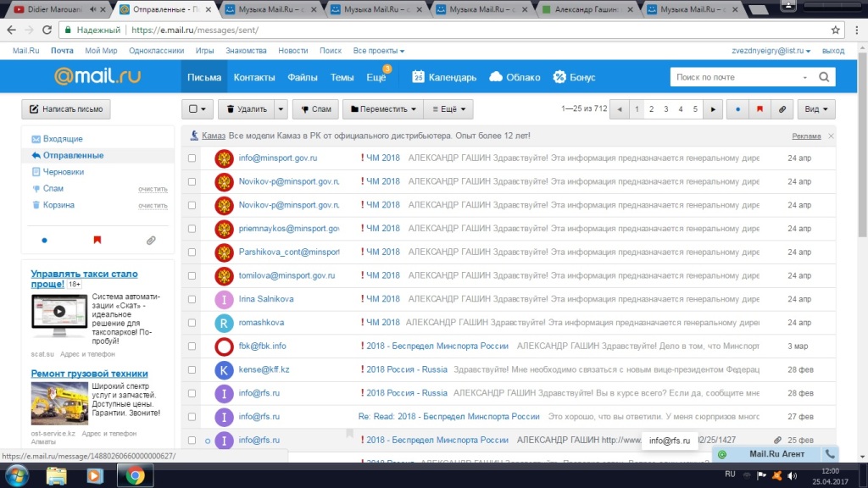Tick checkbox for romashkova message
This screenshot has height=488, width=868.
click(x=192, y=323)
